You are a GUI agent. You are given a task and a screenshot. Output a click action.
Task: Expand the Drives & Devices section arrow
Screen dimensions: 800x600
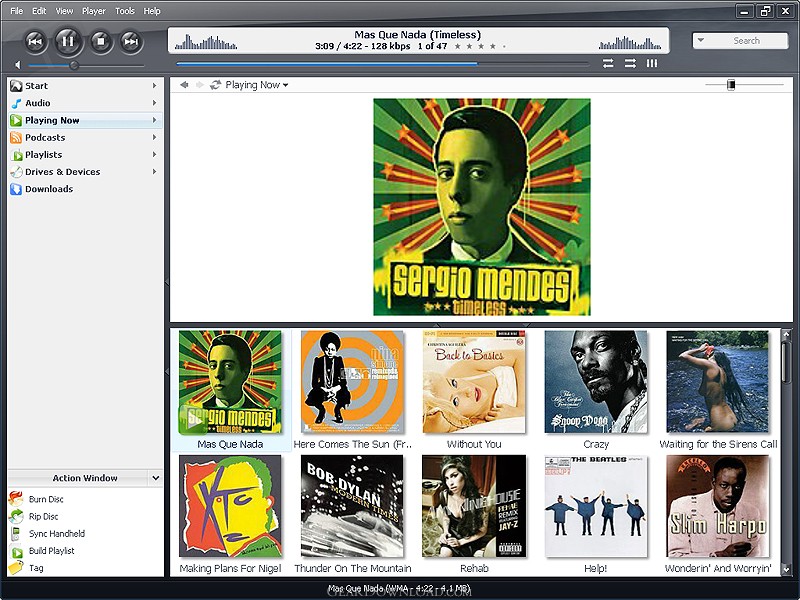click(154, 172)
